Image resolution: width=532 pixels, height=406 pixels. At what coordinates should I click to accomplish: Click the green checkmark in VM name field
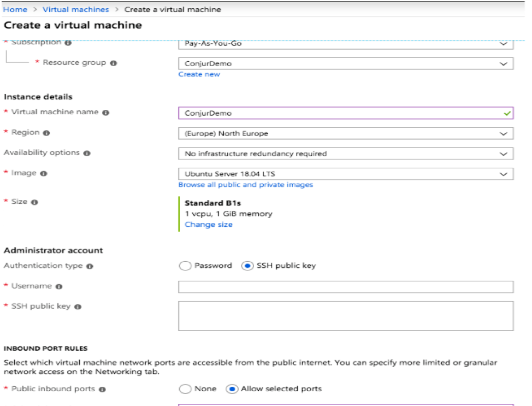(507, 113)
